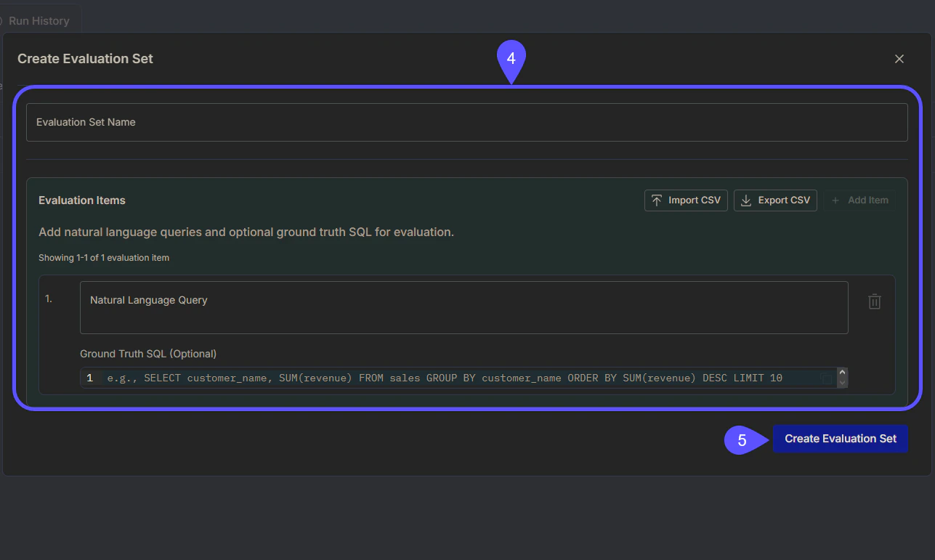Click the SQL editor scroll down arrow
This screenshot has height=560, width=935.
click(843, 383)
